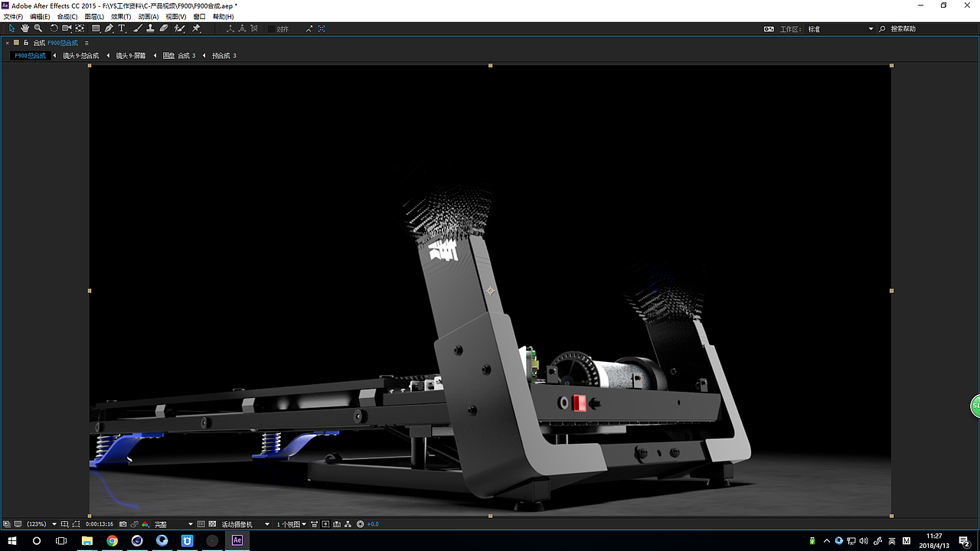Image resolution: width=980 pixels, height=551 pixels.
Task: Toggle the transparency grid
Action: pos(213,524)
